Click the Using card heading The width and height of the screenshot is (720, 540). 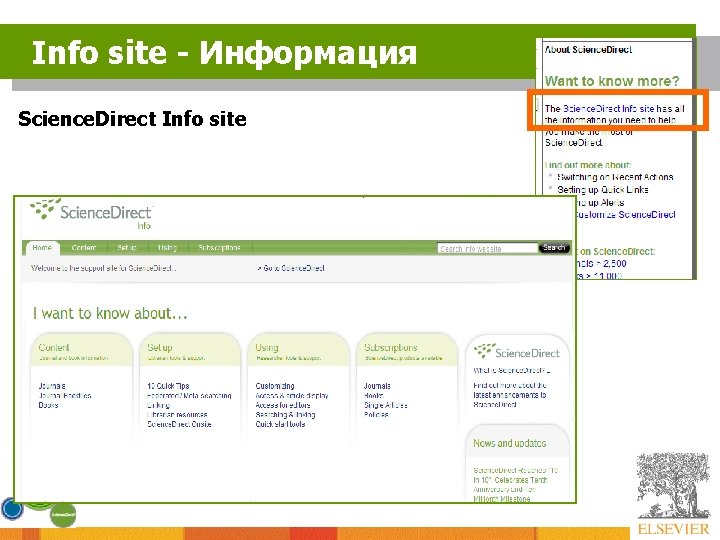click(267, 348)
